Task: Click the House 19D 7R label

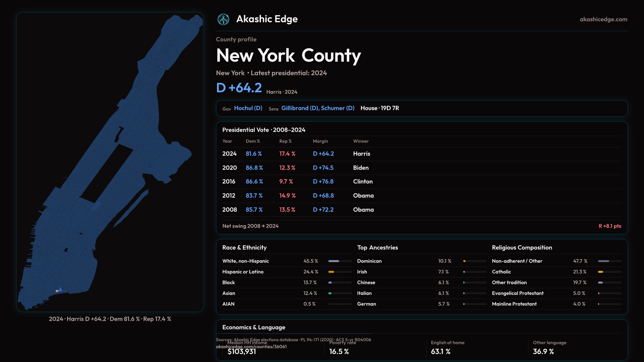Action: (x=379, y=108)
